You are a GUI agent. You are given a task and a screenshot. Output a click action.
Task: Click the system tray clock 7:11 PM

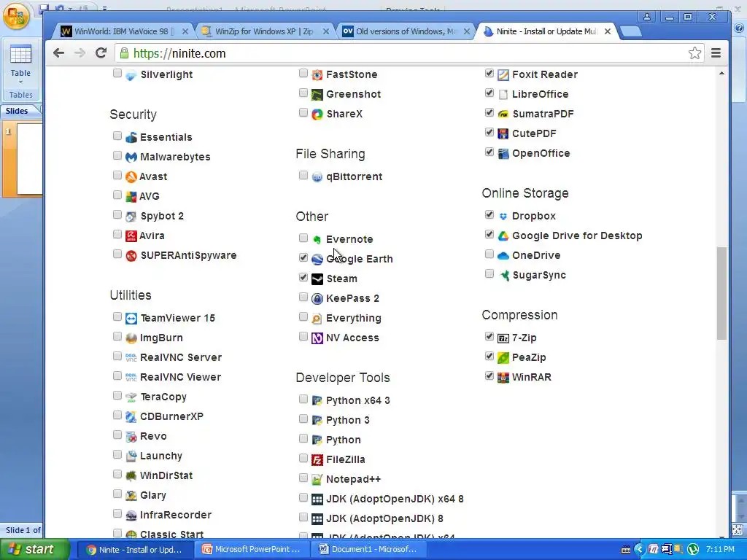point(720,549)
